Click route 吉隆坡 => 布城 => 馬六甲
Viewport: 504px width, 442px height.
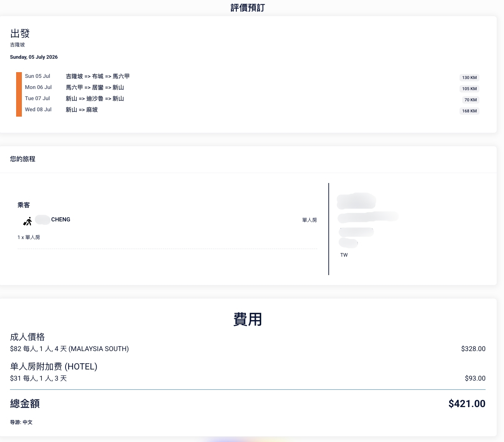point(98,76)
